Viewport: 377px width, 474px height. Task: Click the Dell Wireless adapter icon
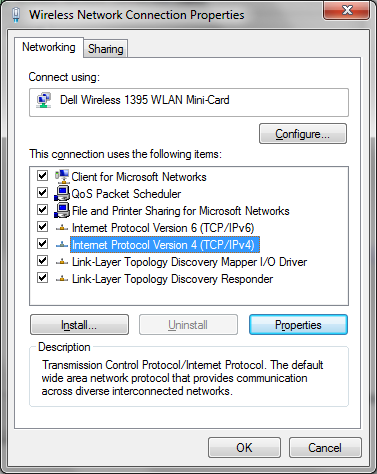[x=44, y=100]
